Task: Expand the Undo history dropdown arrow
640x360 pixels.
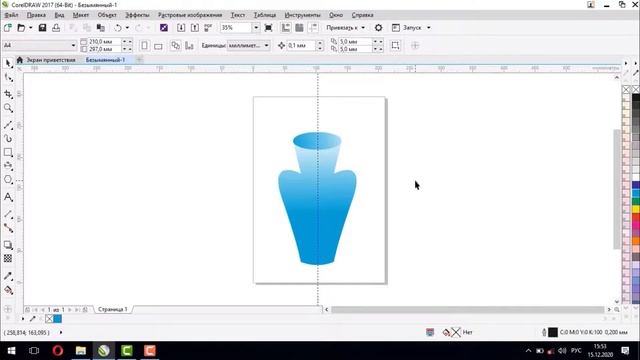Action: pyautogui.click(x=127, y=28)
